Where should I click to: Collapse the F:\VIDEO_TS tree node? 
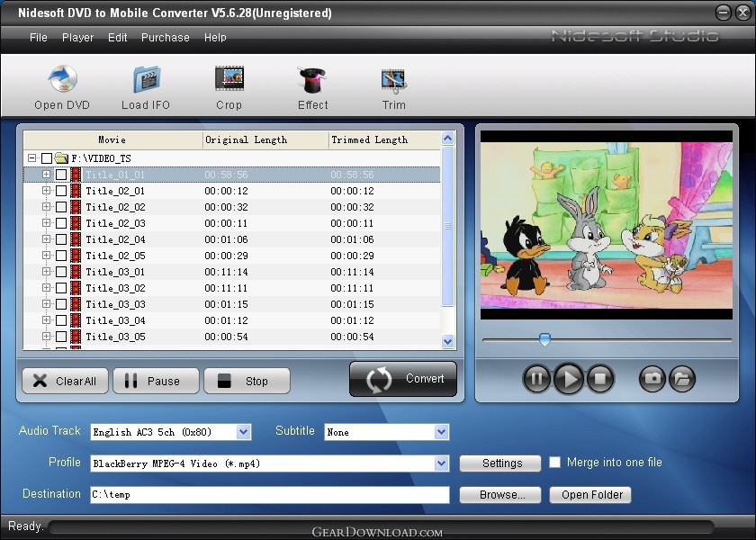[x=31, y=158]
